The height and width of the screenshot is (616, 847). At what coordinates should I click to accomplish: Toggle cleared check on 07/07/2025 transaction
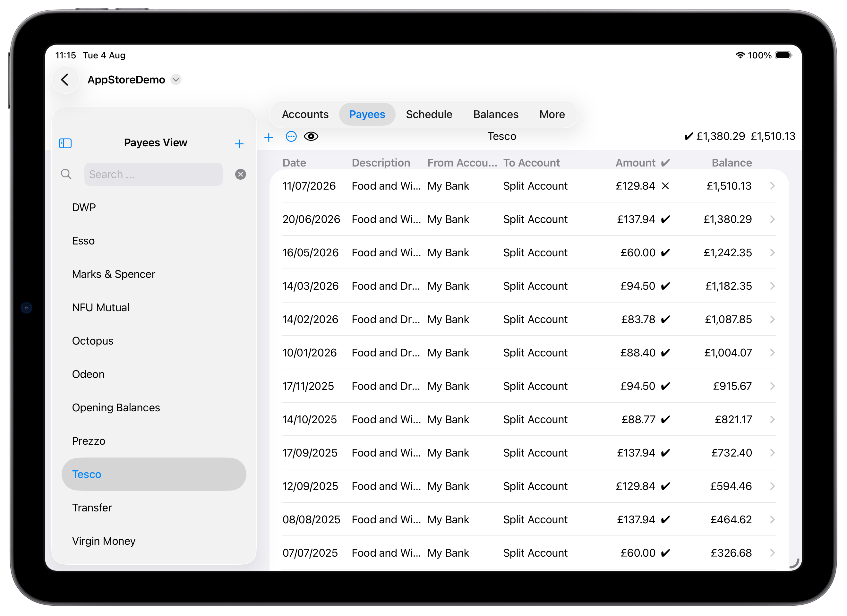(x=665, y=553)
